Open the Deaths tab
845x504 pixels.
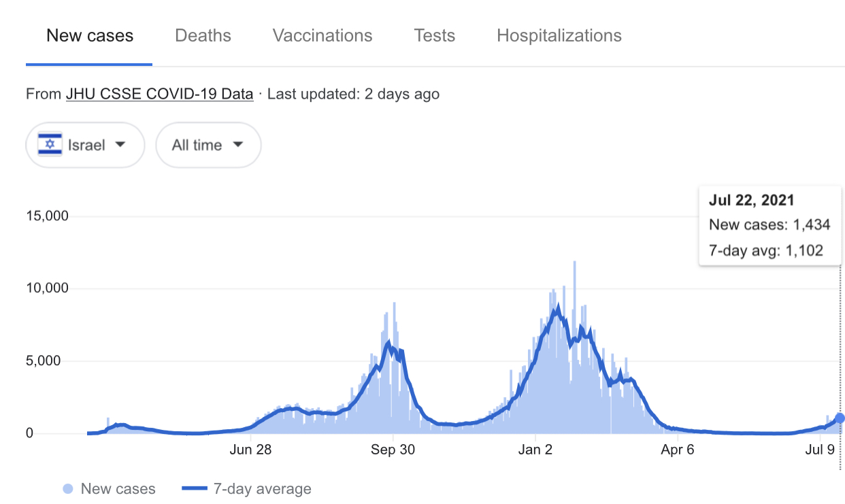[203, 36]
